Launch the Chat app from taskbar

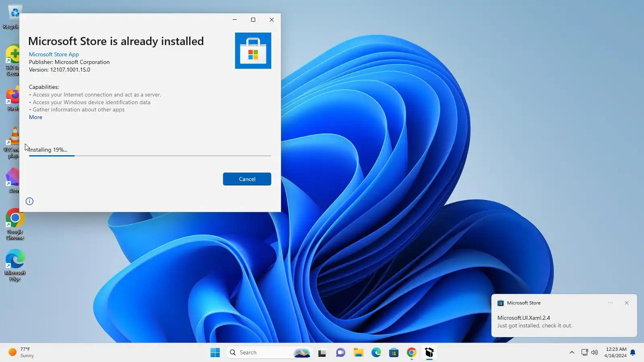[x=341, y=353]
